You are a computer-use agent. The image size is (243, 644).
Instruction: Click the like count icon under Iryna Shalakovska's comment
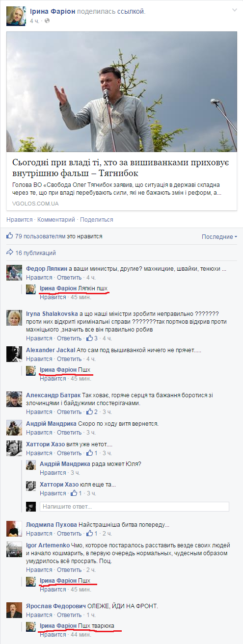[90, 338]
